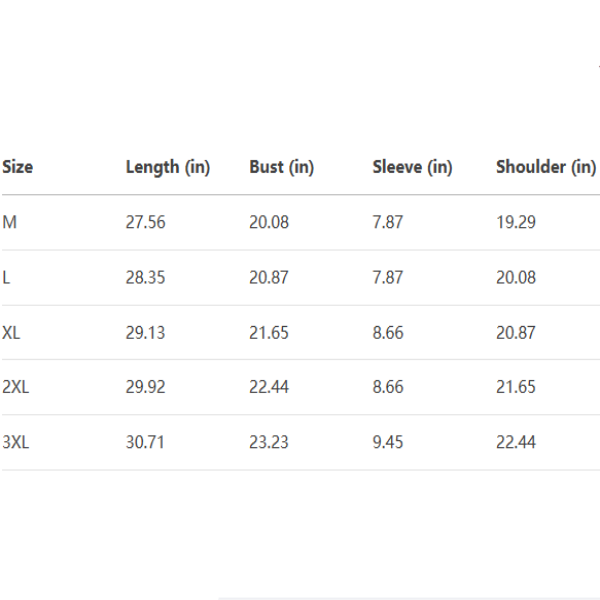Select the L size row label

click(7, 277)
